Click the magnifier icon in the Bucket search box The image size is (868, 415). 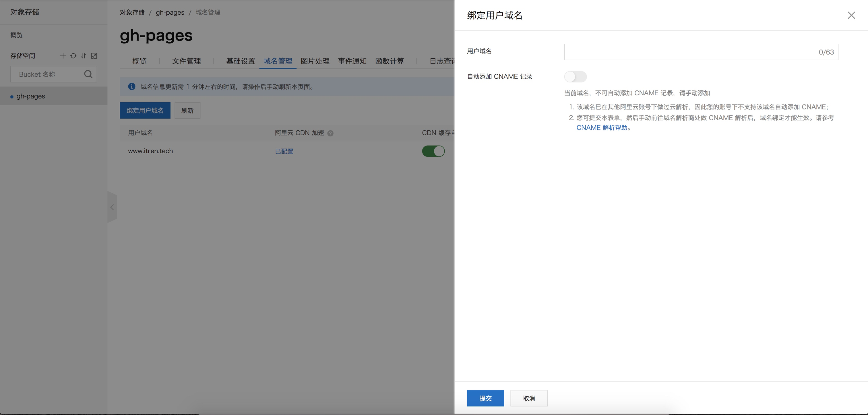[88, 74]
